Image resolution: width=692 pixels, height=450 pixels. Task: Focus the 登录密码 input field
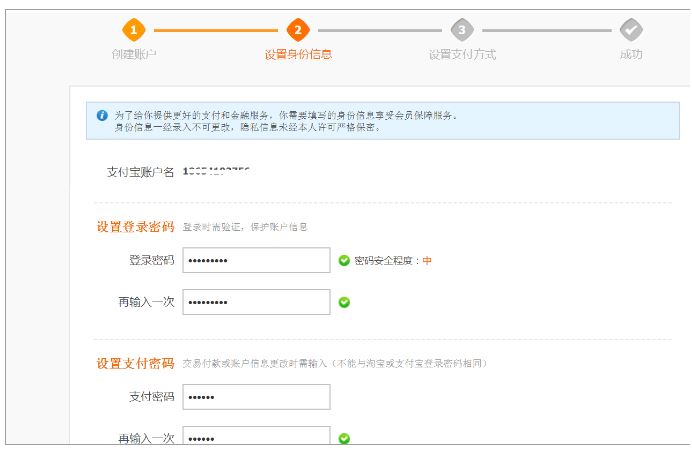(x=256, y=261)
